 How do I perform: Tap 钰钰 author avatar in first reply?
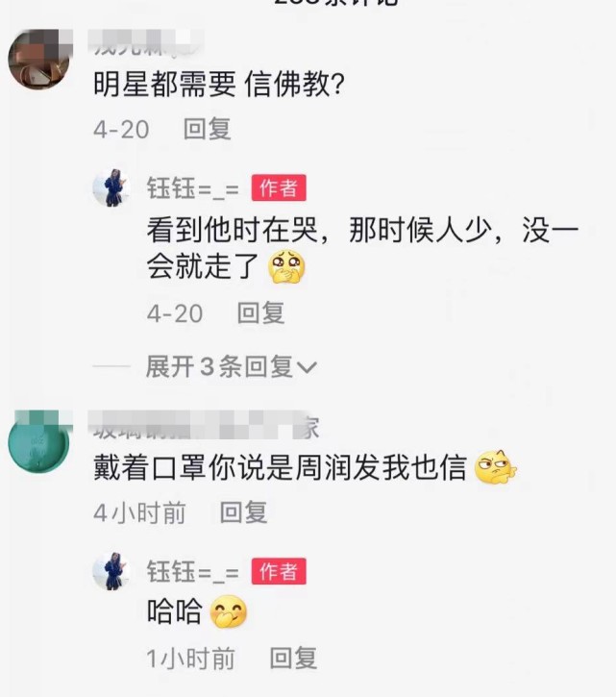pos(111,187)
